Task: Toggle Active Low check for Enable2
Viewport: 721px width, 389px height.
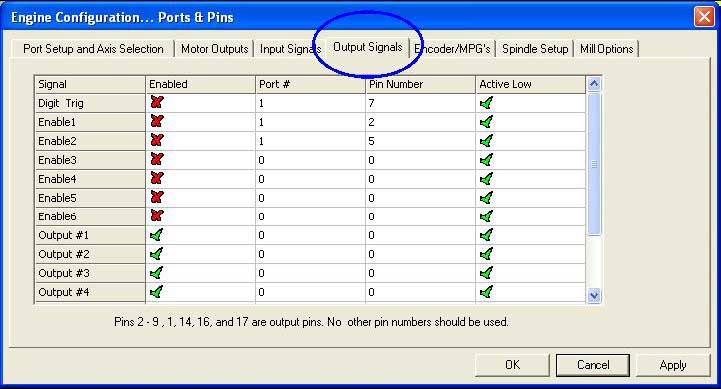Action: click(x=486, y=141)
